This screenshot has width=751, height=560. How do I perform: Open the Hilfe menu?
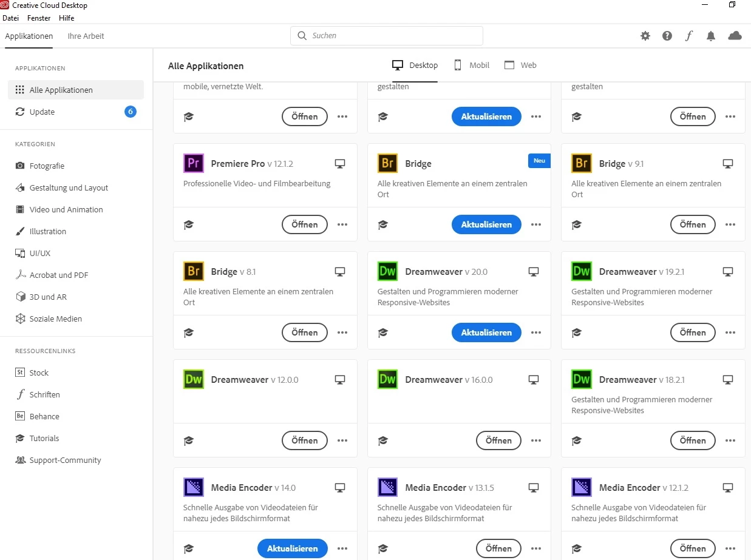(67, 18)
